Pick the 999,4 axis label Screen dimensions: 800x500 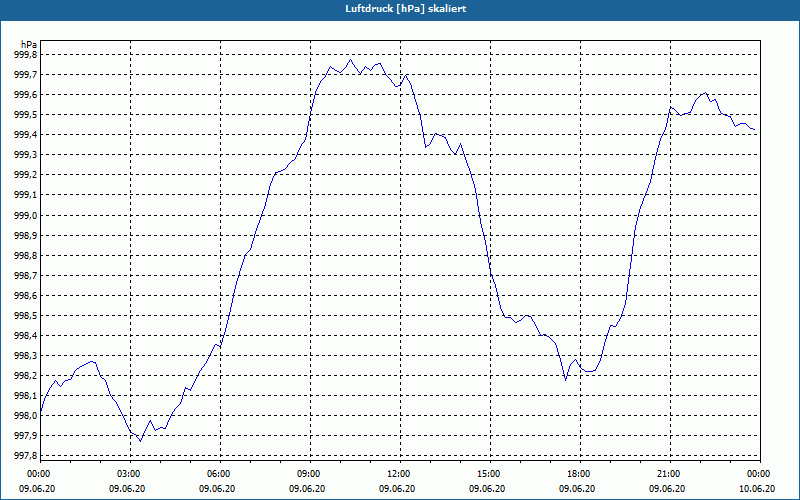[25, 135]
